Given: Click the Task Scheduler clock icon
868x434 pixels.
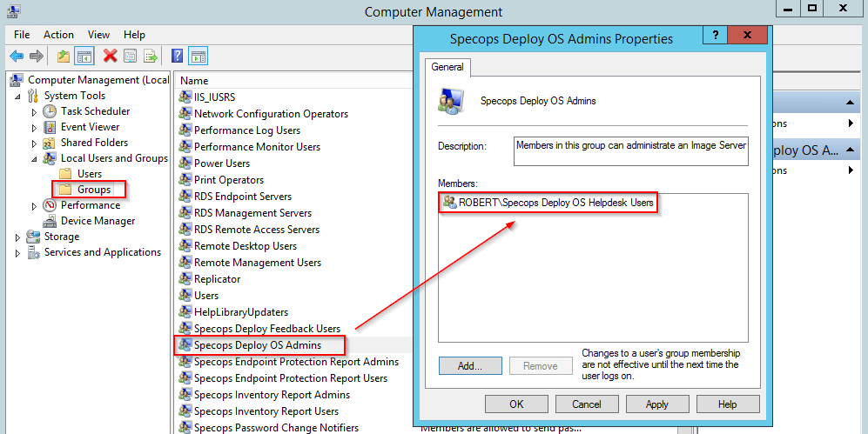Looking at the screenshot, I should tap(50, 111).
